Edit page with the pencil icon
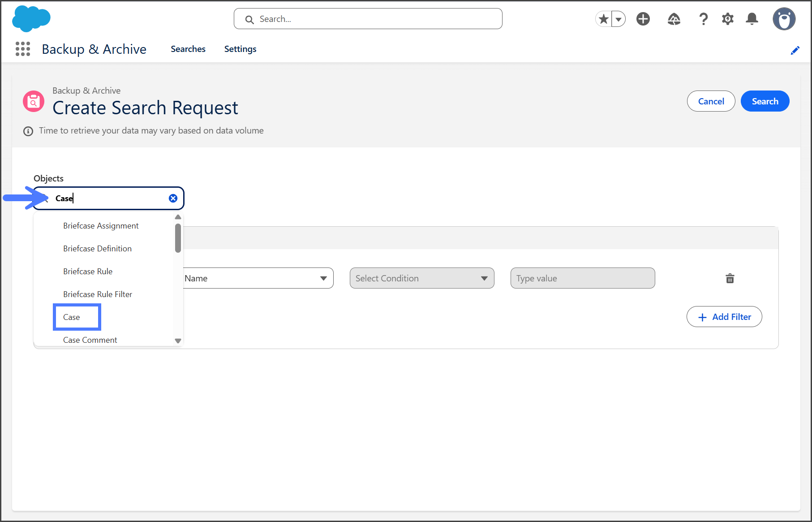Screen dimensions: 812x522 pyautogui.click(x=795, y=50)
